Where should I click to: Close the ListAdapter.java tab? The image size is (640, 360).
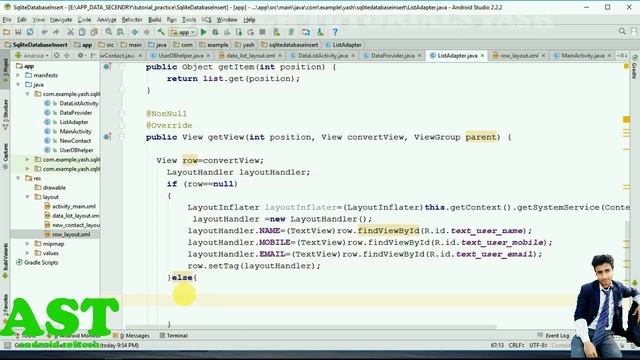coord(482,56)
